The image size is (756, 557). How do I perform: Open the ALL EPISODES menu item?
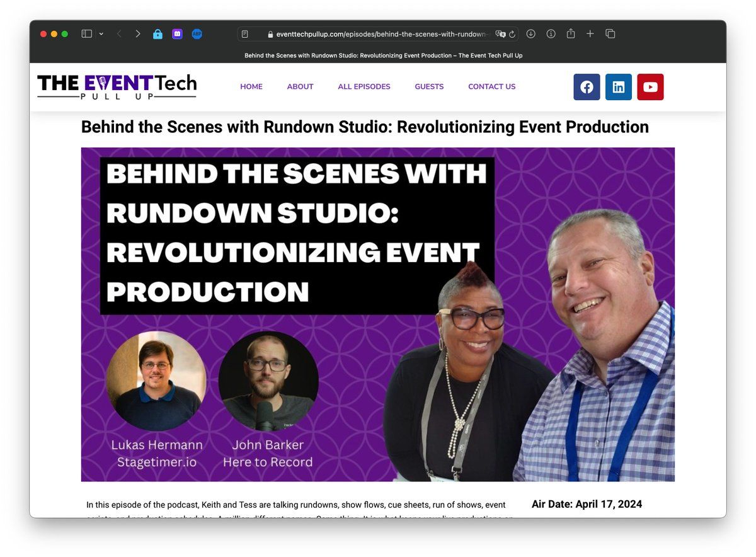(x=364, y=87)
